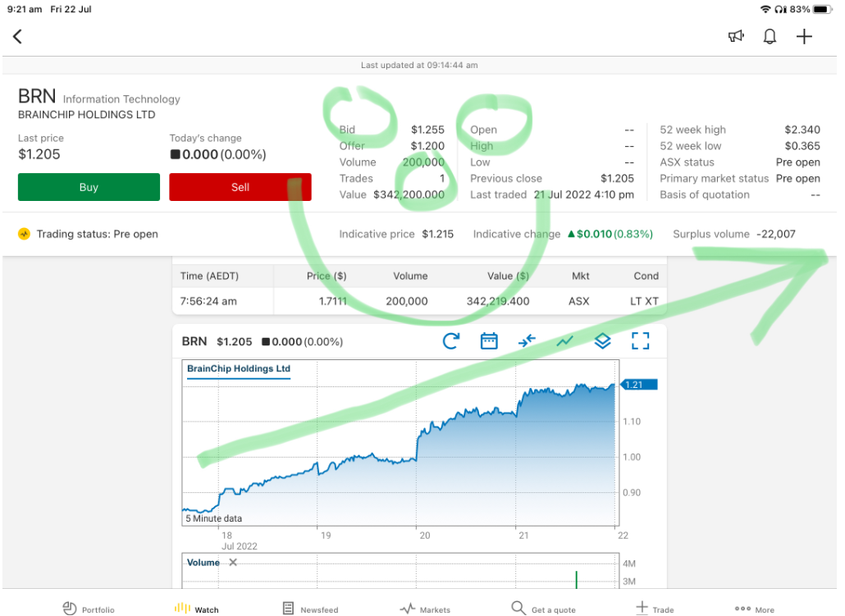Go back using the back arrow
The height and width of the screenshot is (616, 845).
coord(17,37)
